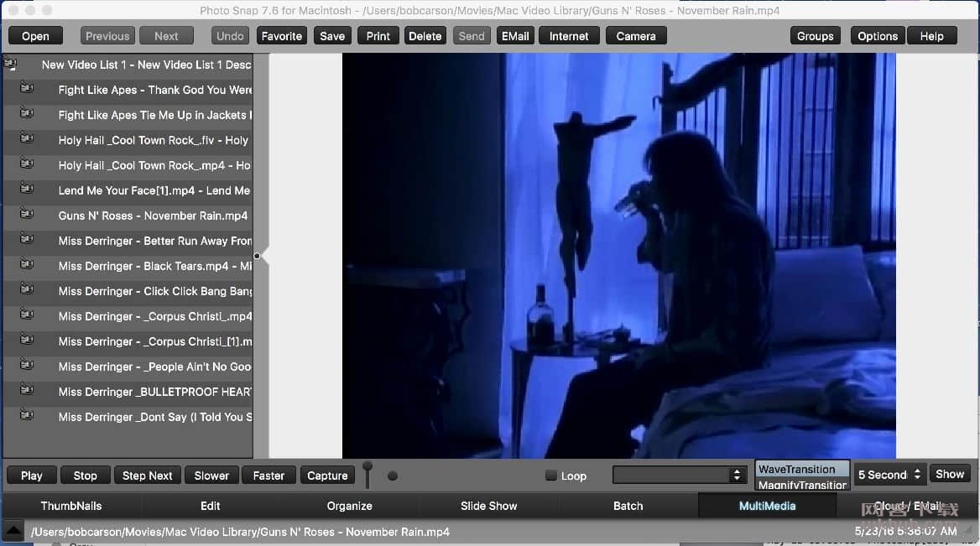Click the video list icon beside New Video List 1
Viewport: 980px width, 546px height.
coord(11,63)
